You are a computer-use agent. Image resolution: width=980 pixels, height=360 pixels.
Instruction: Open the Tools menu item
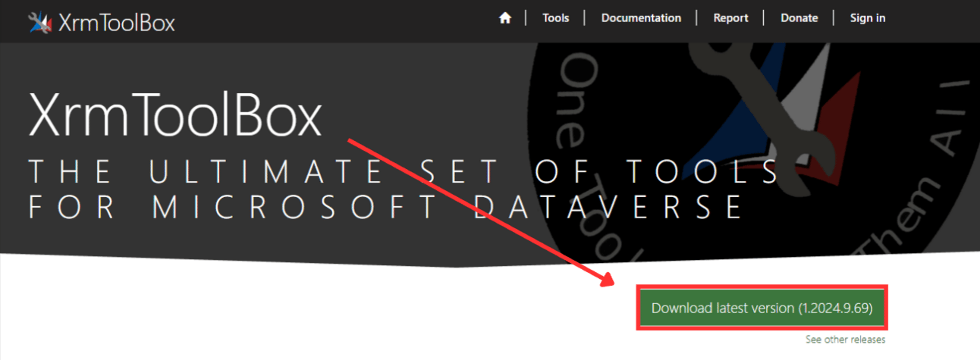pyautogui.click(x=556, y=18)
